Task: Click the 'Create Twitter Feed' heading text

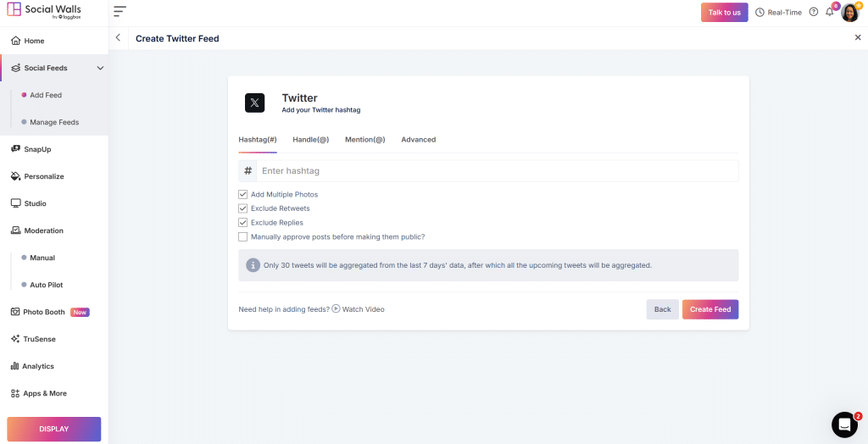Action: [177, 39]
